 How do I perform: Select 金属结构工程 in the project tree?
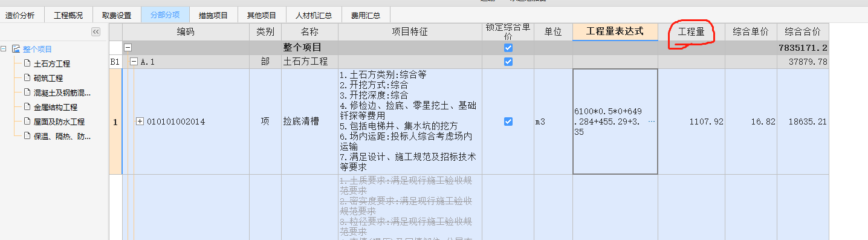tap(56, 107)
